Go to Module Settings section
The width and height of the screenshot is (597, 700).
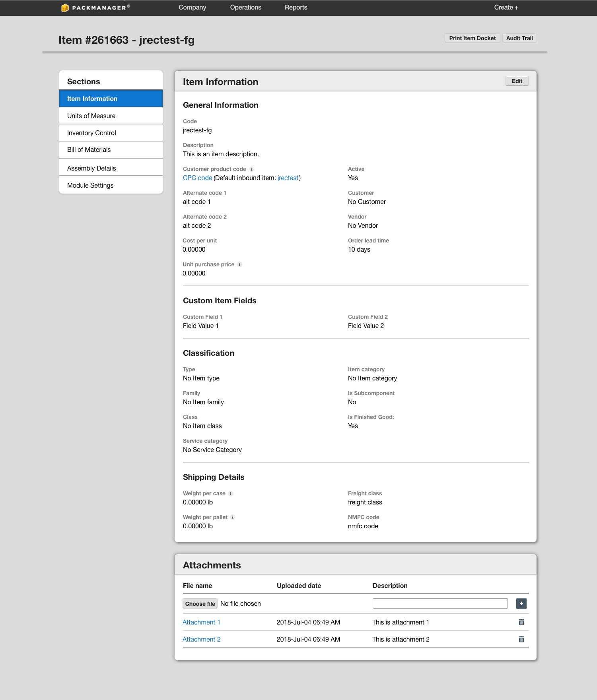[111, 185]
